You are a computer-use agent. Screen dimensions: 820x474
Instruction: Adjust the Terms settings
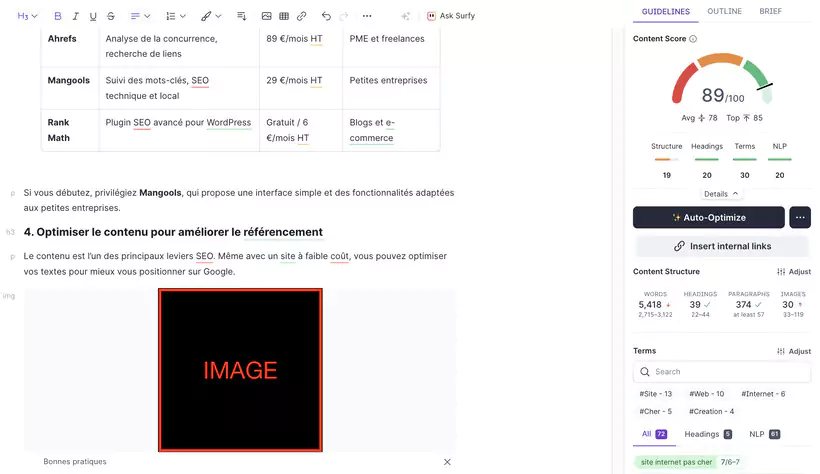(794, 351)
